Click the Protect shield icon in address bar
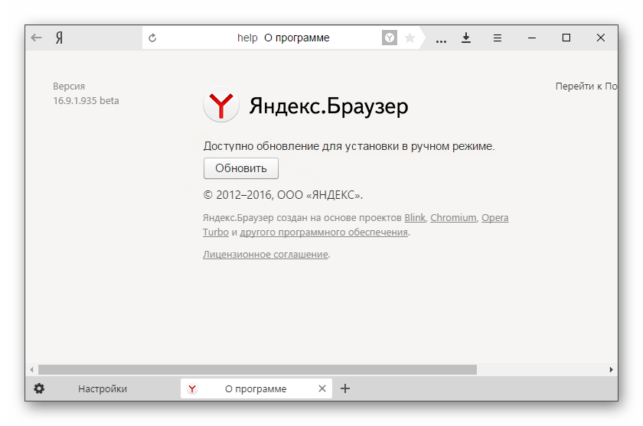This screenshot has width=643, height=426. click(389, 38)
